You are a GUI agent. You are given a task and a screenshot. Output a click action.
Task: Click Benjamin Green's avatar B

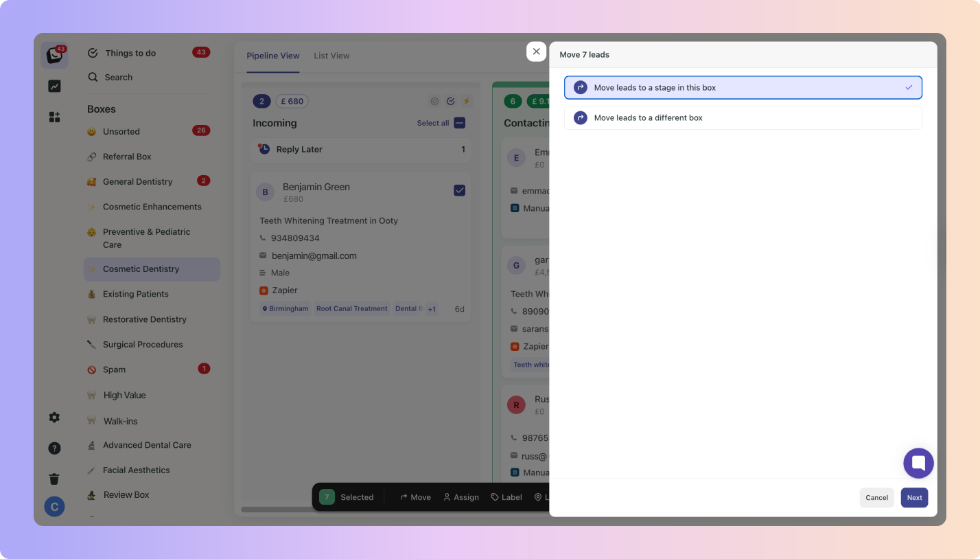coord(265,192)
